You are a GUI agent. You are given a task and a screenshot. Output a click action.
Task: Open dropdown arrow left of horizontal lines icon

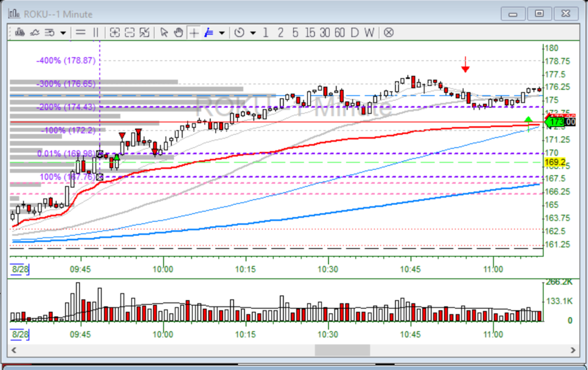63,33
